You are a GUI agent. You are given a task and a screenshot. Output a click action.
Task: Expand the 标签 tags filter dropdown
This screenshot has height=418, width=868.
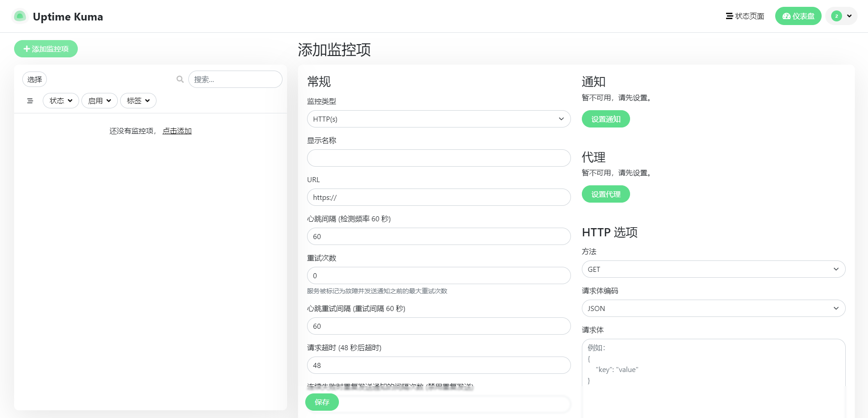pos(138,101)
